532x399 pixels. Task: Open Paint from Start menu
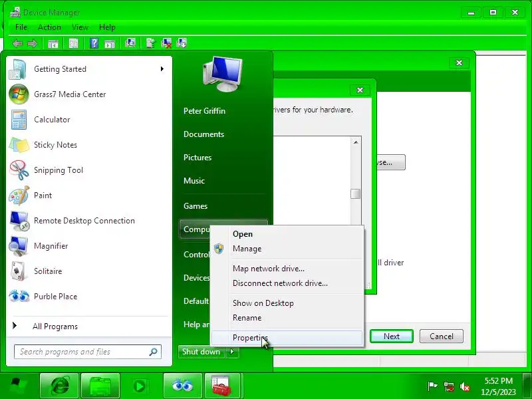[89, 196]
